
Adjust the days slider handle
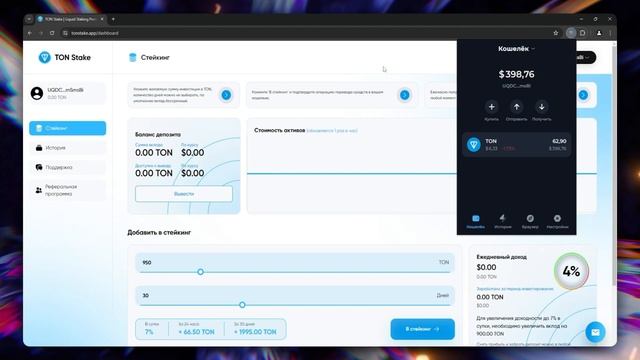tap(242, 305)
